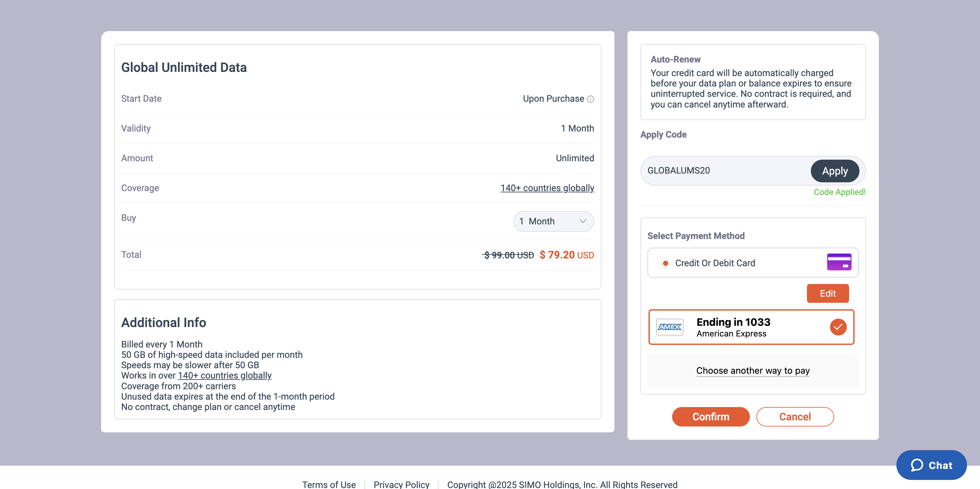The image size is (980, 489).
Task: Select the card ending in 1033
Action: [751, 327]
